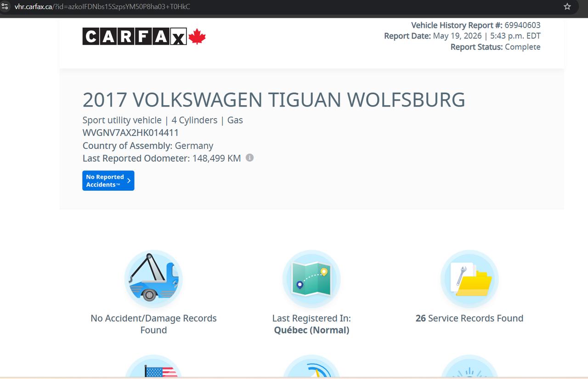This screenshot has height=379, width=588.
Task: Click Vehicle History Report number 69940603
Action: (x=476, y=25)
